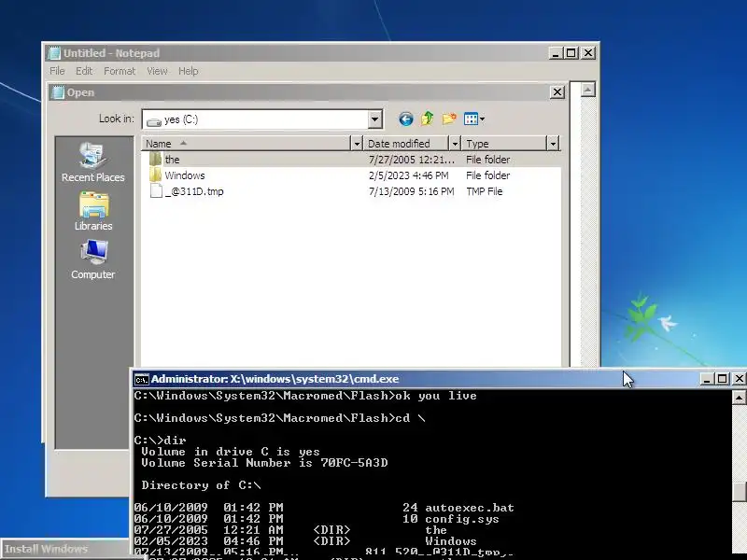Open the Edit menu in Notepad
The image size is (747, 560).
[84, 71]
